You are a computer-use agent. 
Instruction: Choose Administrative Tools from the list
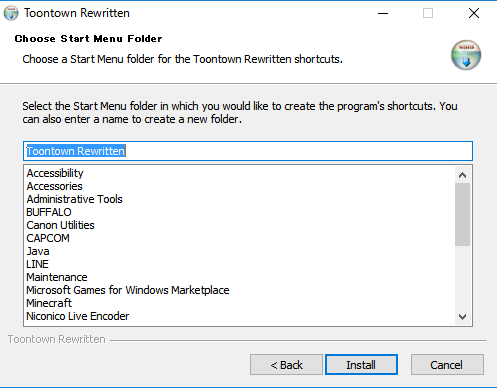pos(75,199)
